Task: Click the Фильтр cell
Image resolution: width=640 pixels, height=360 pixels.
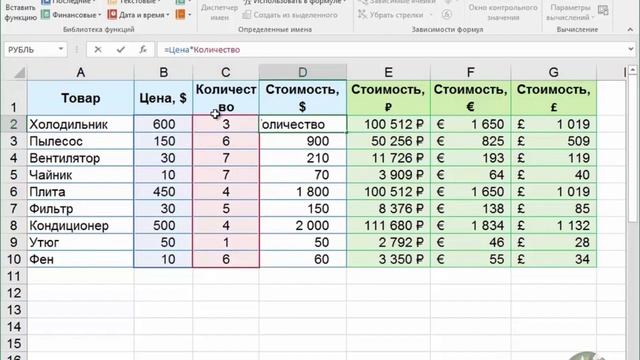Action: point(80,209)
